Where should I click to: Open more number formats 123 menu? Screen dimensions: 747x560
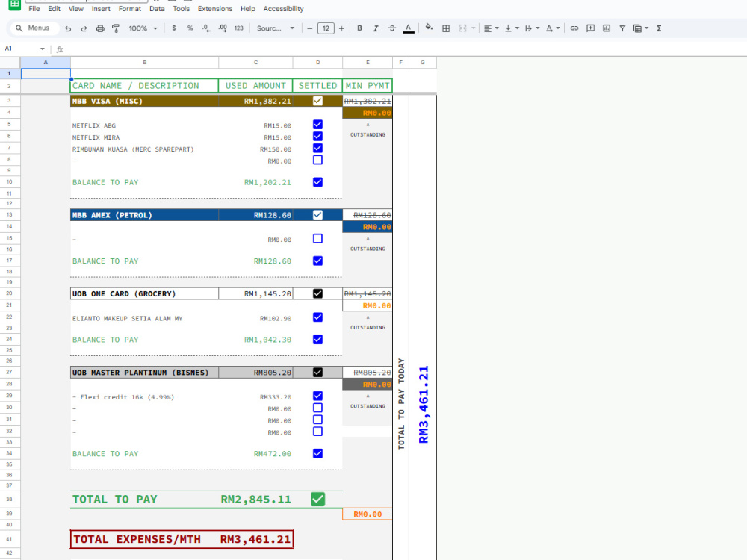239,28
